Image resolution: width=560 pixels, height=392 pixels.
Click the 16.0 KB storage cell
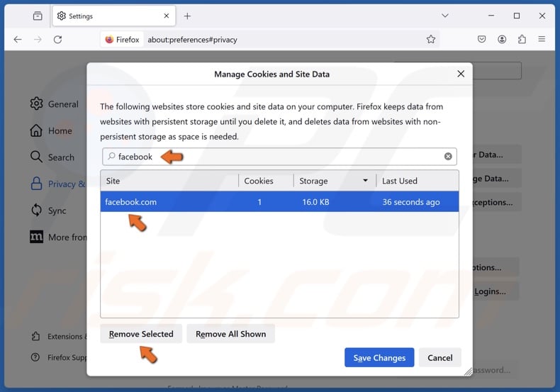tap(315, 202)
